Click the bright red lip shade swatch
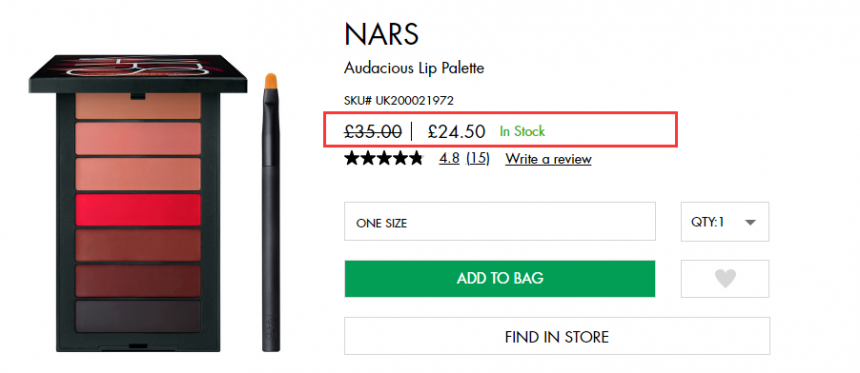Image resolution: width=860 pixels, height=373 pixels. [x=138, y=210]
